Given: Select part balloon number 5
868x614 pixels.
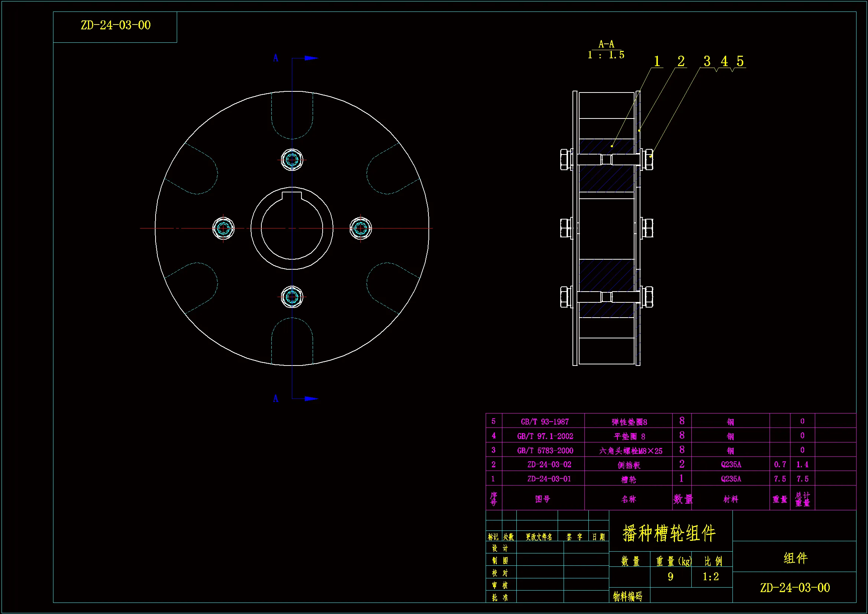Looking at the screenshot, I should coord(740,61).
